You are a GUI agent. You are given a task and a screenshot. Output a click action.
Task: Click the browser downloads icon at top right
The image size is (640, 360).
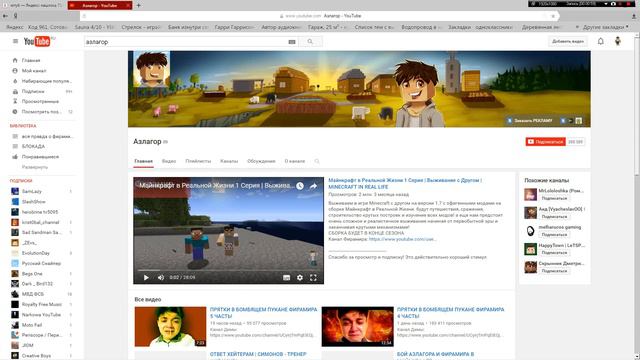tap(634, 16)
